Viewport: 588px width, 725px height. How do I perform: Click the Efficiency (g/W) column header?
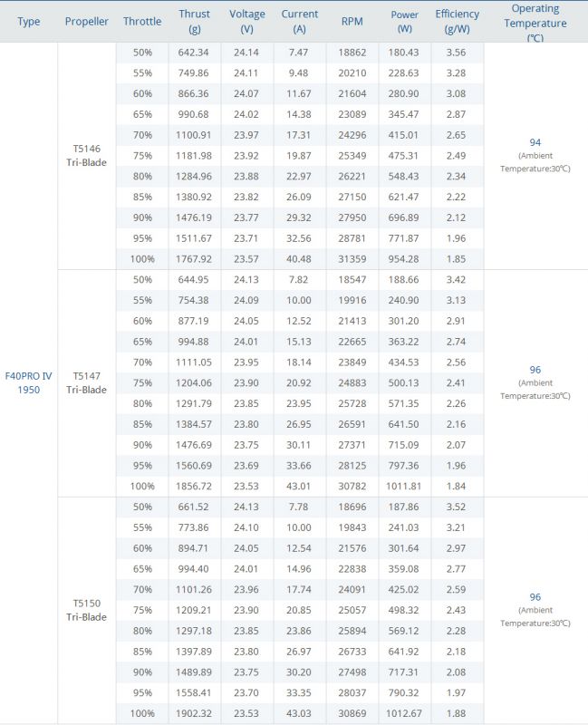coord(458,21)
